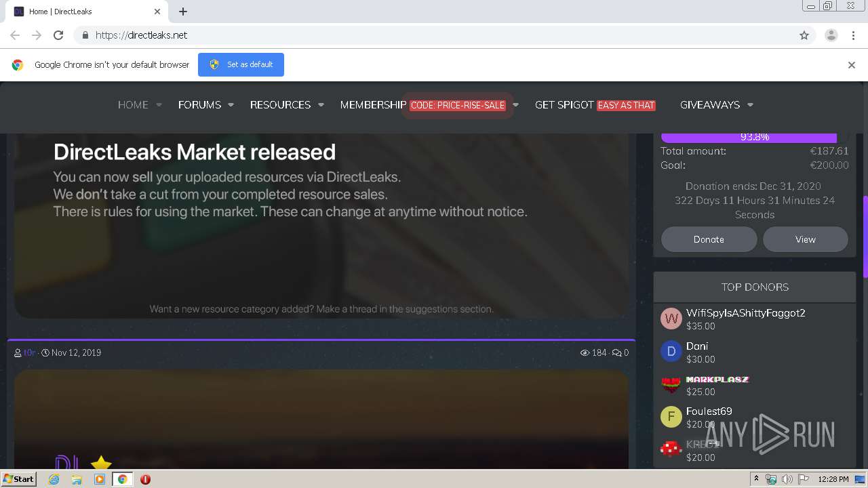Go back to previous page
This screenshot has width=868, height=488.
click(x=15, y=35)
